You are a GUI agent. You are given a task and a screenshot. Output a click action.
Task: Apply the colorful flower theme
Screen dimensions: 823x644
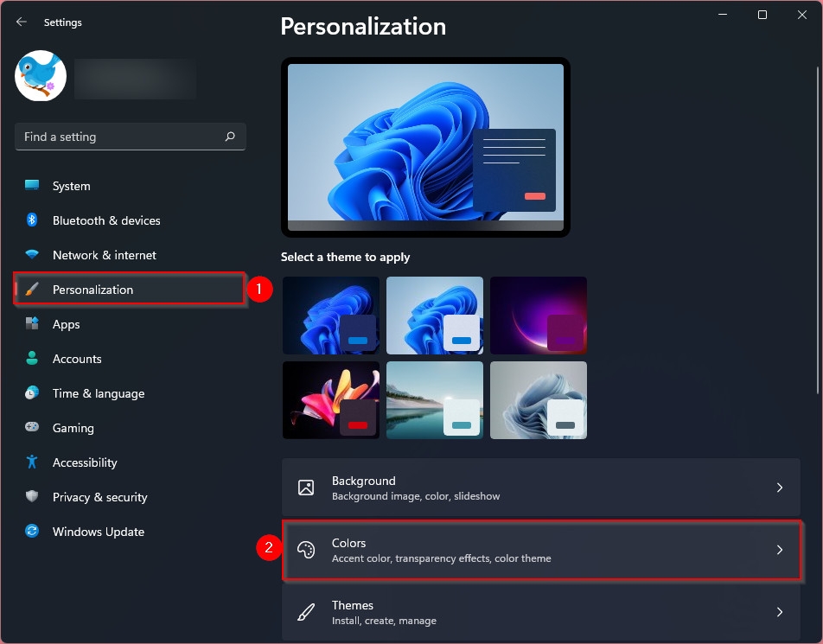[x=330, y=400]
